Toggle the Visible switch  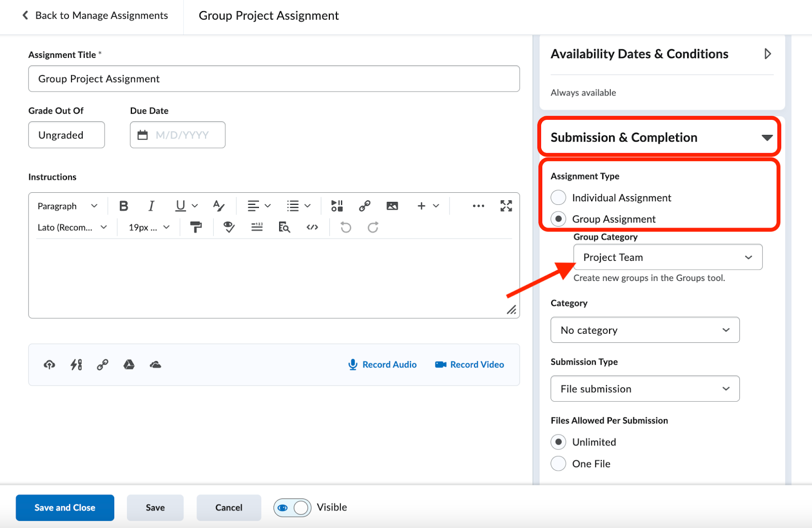pyautogui.click(x=292, y=508)
